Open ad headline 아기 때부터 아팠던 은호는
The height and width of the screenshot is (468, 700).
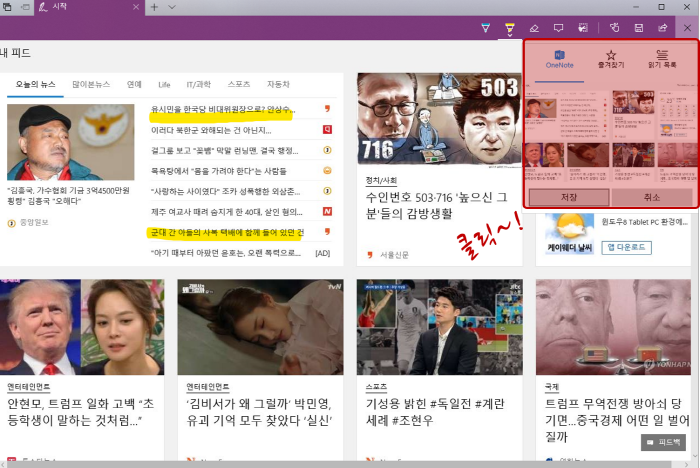pyautogui.click(x=225, y=253)
